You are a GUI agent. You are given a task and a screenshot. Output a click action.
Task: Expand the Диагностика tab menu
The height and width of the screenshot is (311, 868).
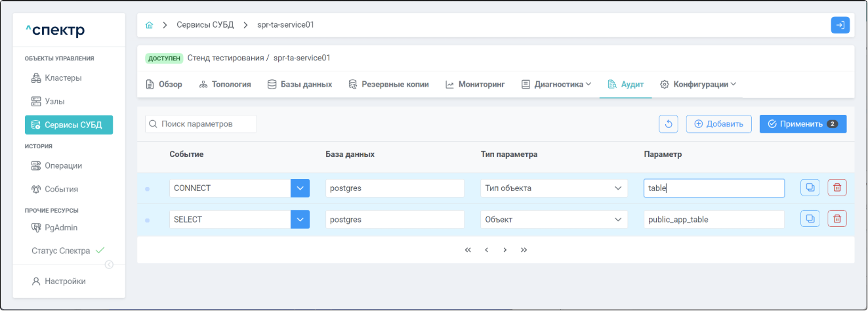556,85
